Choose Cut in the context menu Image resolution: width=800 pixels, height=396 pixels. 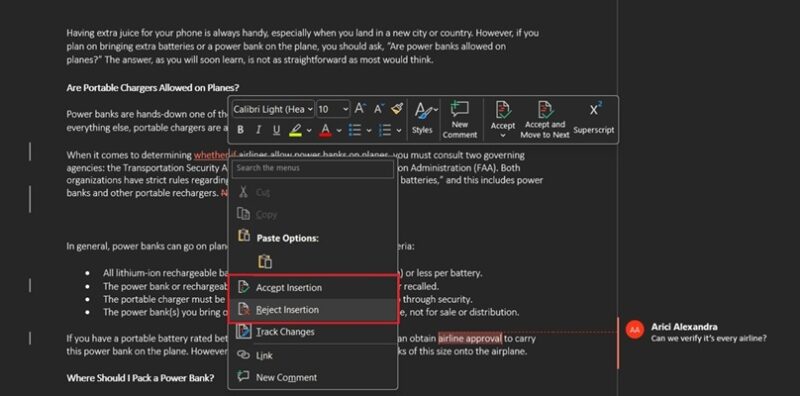313,192
